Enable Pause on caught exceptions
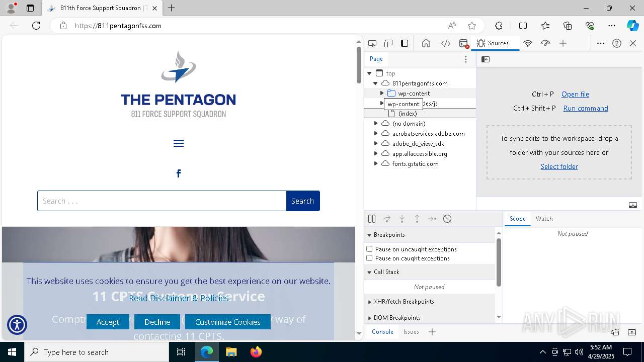This screenshot has height=362, width=644. coord(369,258)
